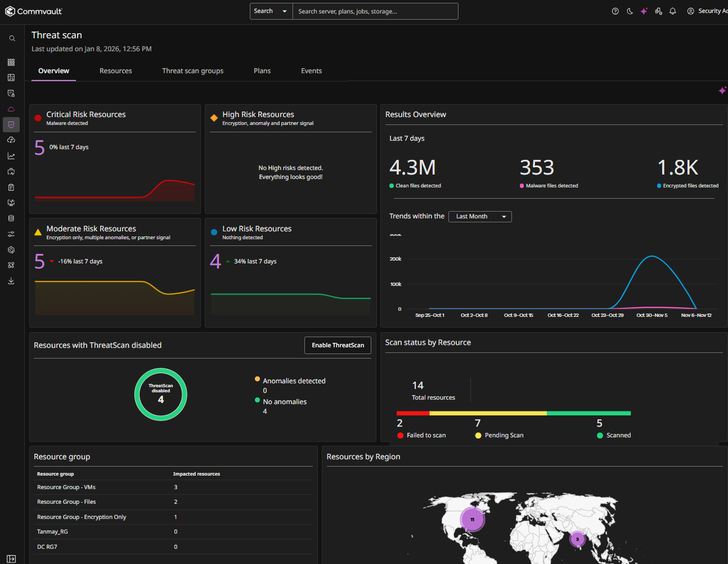
Task: Select the highlighted shield icon in the sidebar
Action: (11, 124)
